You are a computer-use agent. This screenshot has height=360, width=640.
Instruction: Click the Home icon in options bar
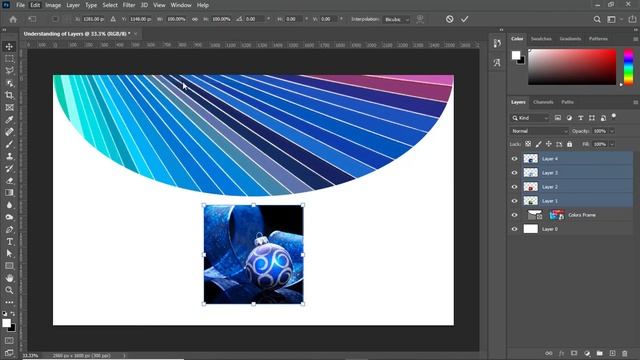tap(13, 19)
